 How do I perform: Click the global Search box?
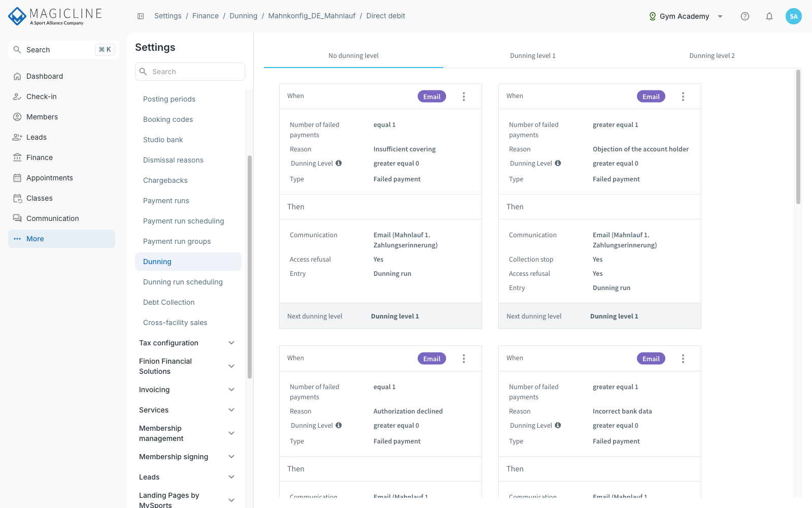pos(63,50)
